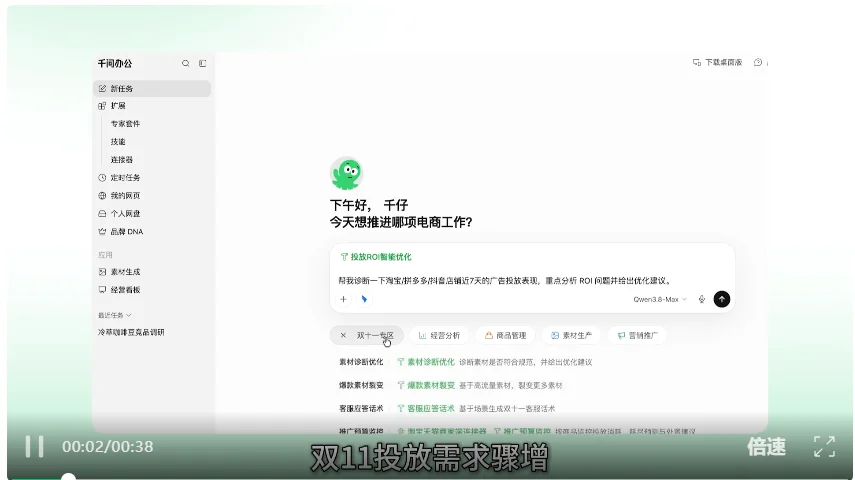Open 连接器 under 扩展
Viewport: 855px width, 480px height.
(x=122, y=160)
